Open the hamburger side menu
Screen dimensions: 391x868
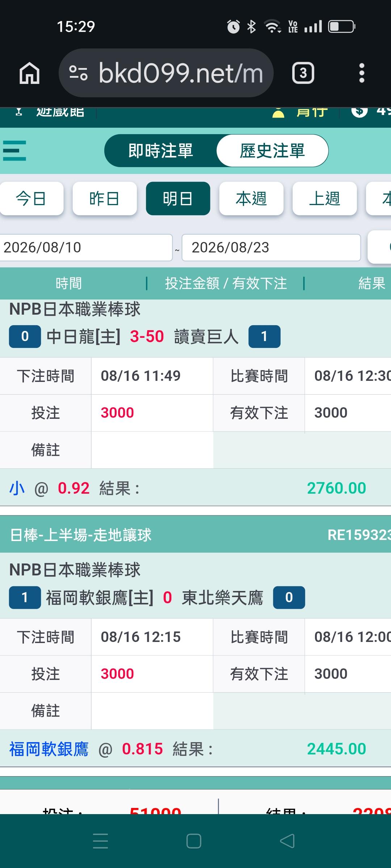click(14, 150)
